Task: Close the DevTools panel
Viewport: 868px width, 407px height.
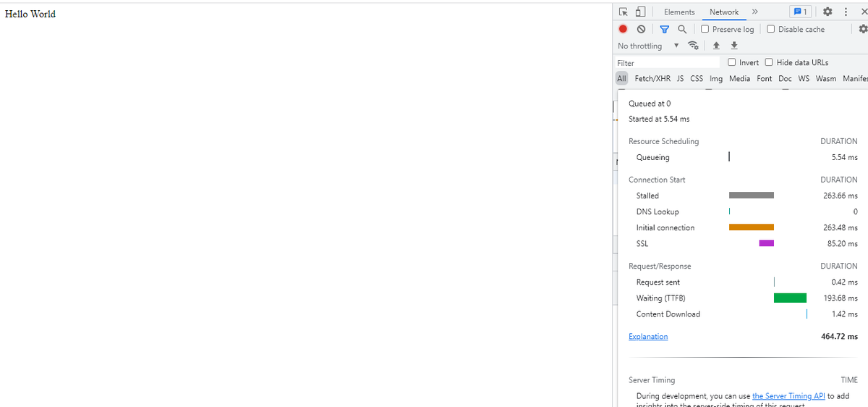Action: [863, 12]
